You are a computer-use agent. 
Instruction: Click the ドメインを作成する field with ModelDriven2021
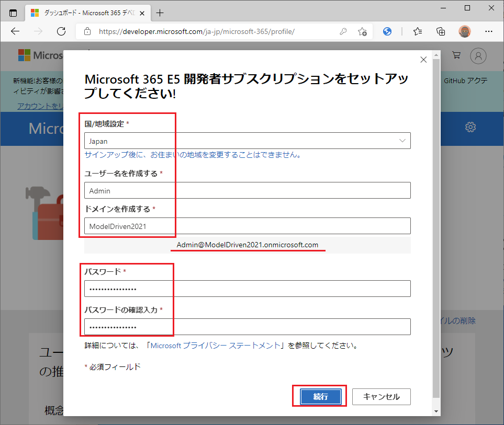tap(247, 226)
